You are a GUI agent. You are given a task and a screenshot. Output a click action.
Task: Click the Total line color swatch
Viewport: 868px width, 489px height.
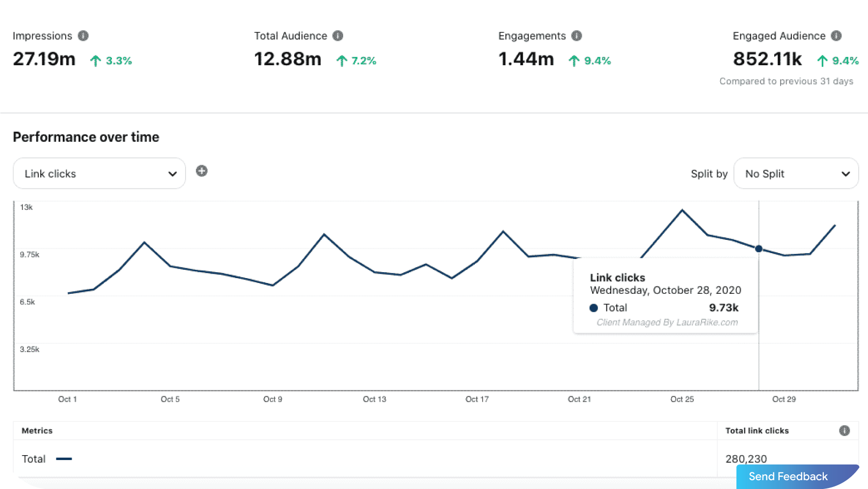tap(64, 459)
